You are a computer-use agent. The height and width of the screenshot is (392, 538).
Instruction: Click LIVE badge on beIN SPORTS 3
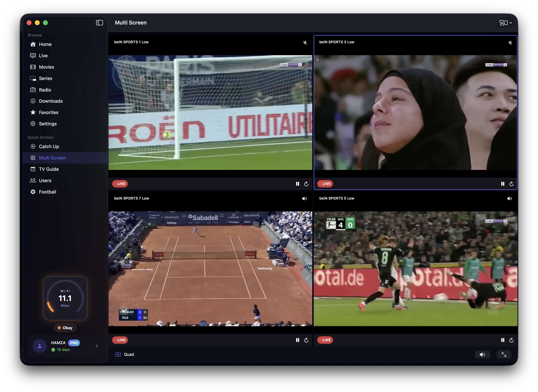click(325, 184)
